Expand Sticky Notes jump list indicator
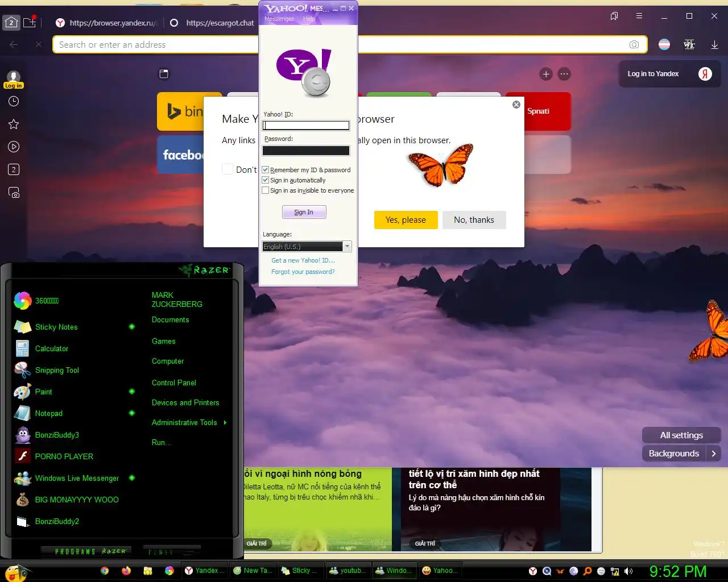Image resolution: width=728 pixels, height=582 pixels. pos(132,327)
